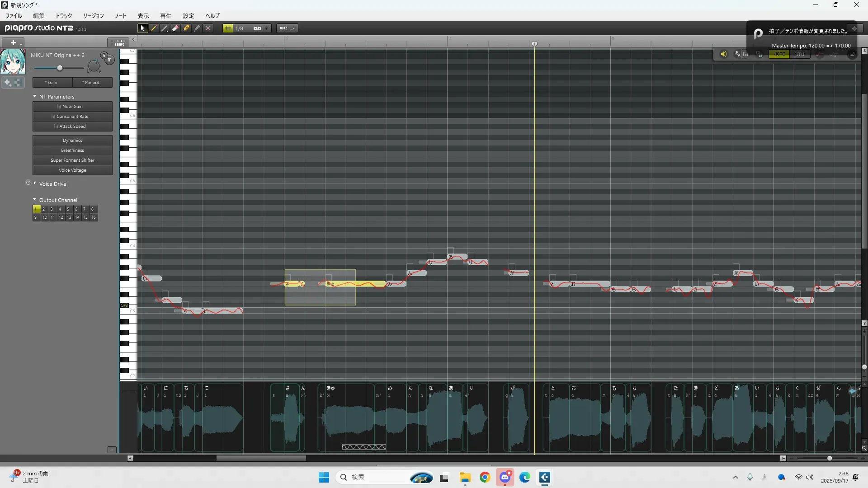Click the track volume slider knob
This screenshot has height=488, width=868.
tap(60, 68)
